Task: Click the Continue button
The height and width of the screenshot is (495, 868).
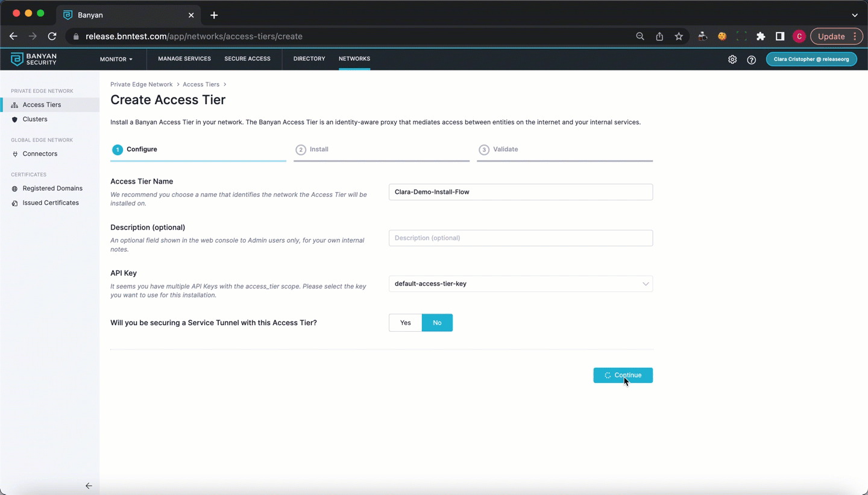Action: [x=623, y=375]
